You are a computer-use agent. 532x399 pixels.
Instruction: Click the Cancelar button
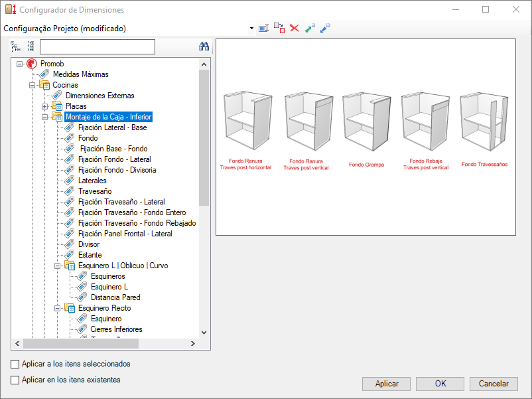click(x=494, y=384)
